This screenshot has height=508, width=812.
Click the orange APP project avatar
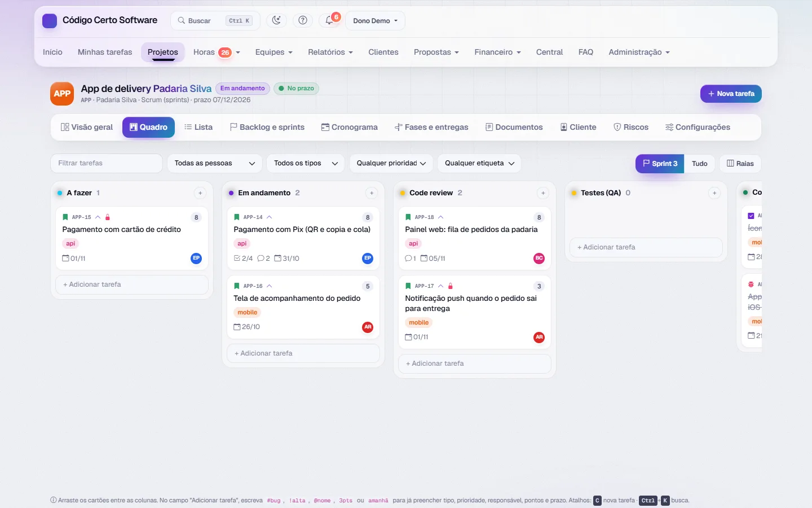coord(62,94)
